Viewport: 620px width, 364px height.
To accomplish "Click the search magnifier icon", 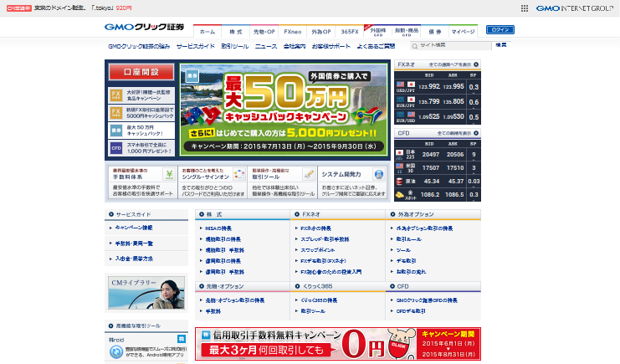I will pyautogui.click(x=415, y=46).
